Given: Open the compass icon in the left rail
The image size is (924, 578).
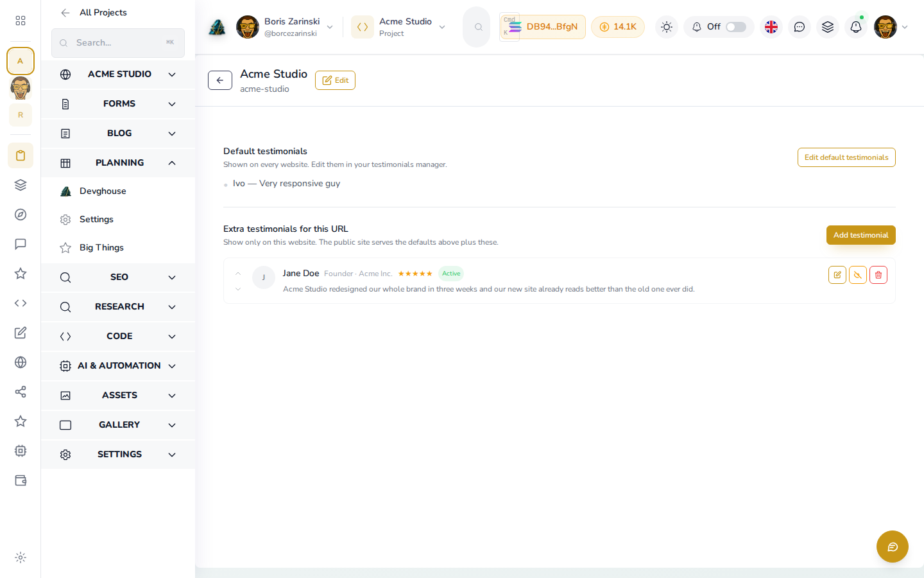Looking at the screenshot, I should [21, 215].
